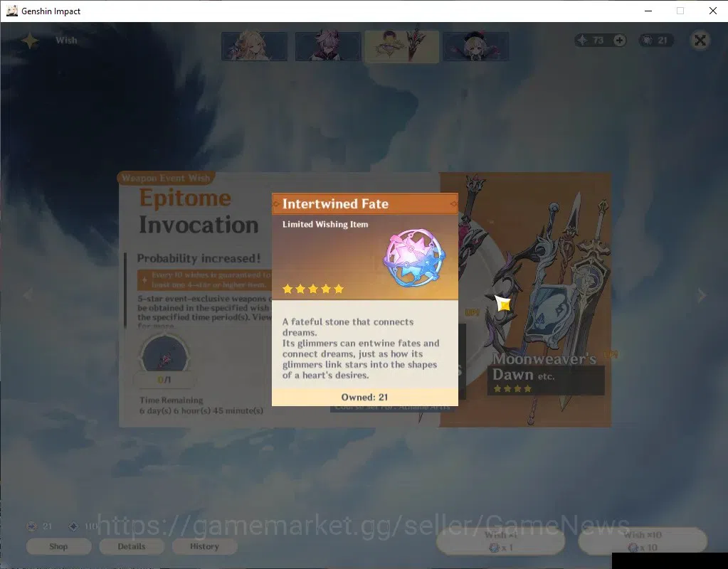Viewport: 728px width, 569px height.
Task: Click the Intertwined Fate orb icon in popup
Action: click(414, 257)
